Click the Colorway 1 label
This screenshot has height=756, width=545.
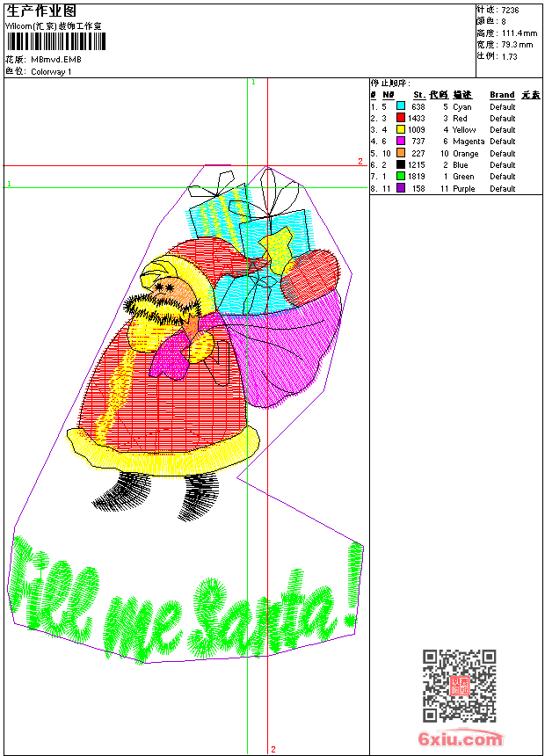coord(51,72)
